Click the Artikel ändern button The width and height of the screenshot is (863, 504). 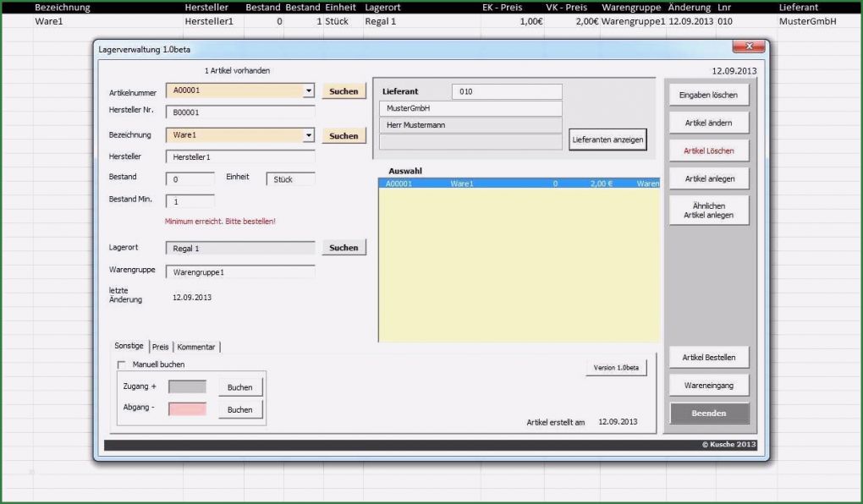[708, 123]
